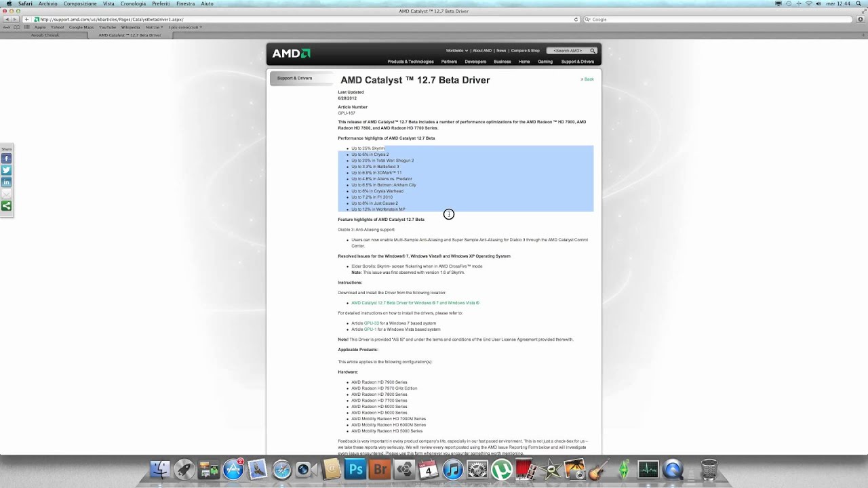Open the GPU-33 article link
The image size is (868, 488).
(372, 323)
